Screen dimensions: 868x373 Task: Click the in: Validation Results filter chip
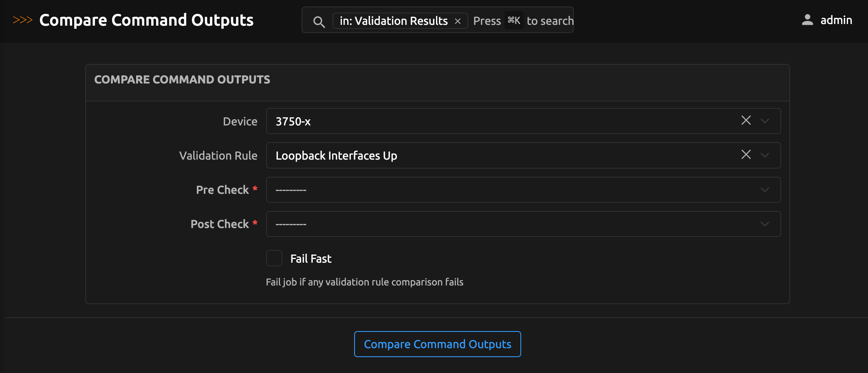coord(393,21)
